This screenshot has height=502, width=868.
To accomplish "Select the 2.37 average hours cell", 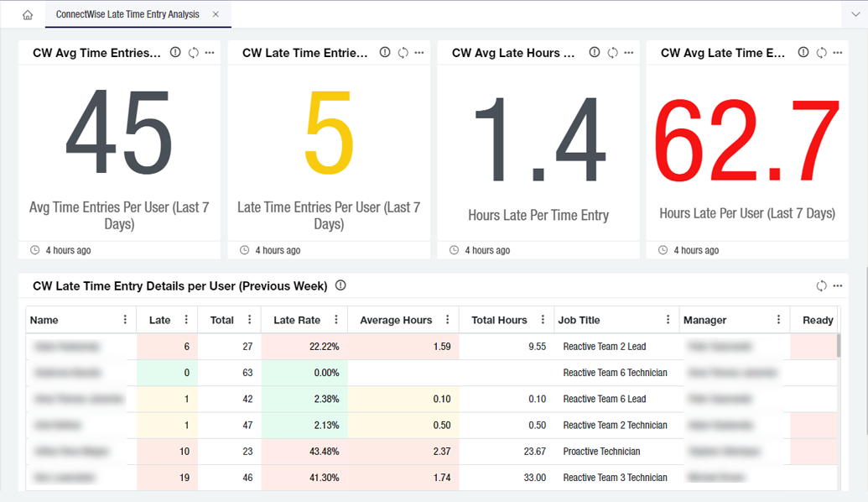I will pyautogui.click(x=403, y=451).
